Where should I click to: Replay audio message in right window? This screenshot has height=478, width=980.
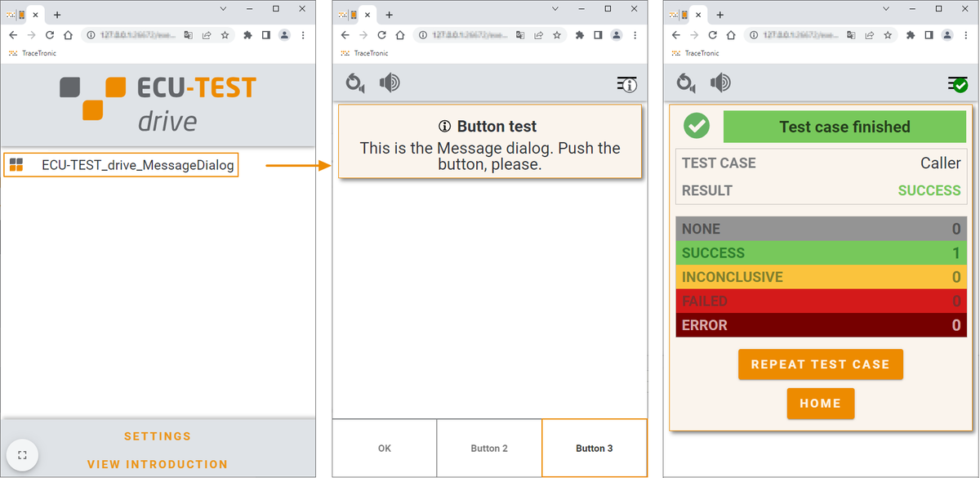[x=687, y=83]
